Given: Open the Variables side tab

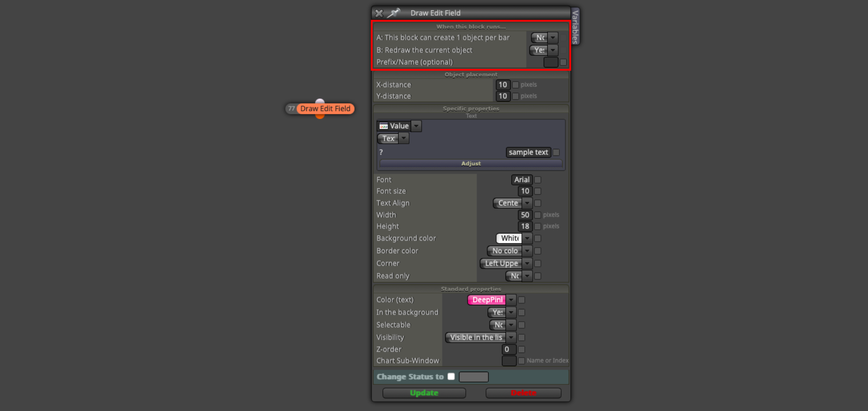Looking at the screenshot, I should click(x=576, y=27).
